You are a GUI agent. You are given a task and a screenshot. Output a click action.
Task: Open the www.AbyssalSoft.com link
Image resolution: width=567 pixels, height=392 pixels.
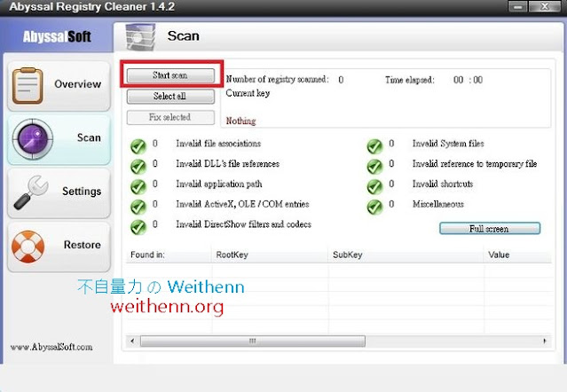point(51,347)
